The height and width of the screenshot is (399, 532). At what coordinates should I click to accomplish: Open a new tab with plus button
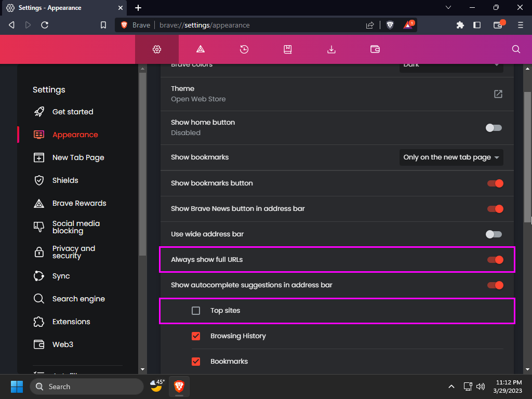click(138, 8)
